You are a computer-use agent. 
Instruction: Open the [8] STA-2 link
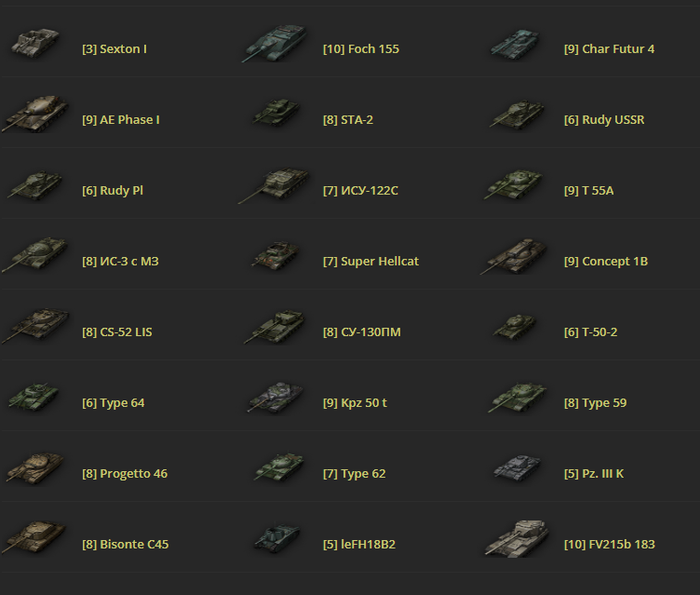click(348, 120)
